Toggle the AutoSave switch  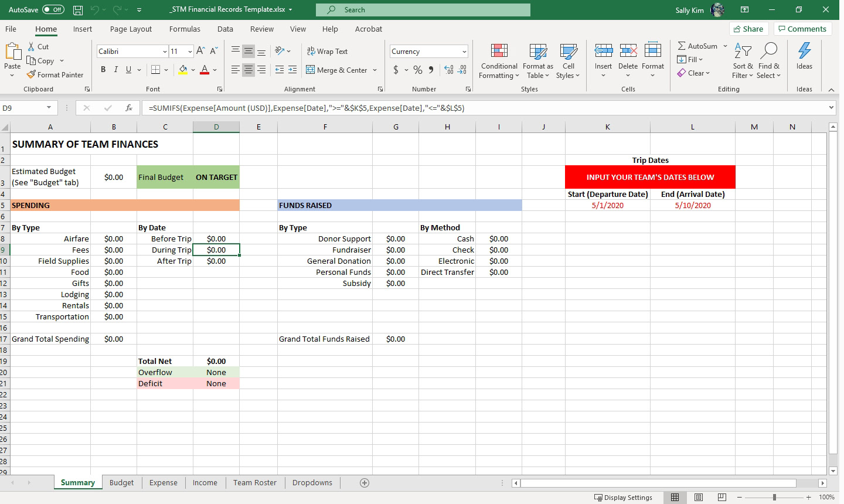click(53, 9)
